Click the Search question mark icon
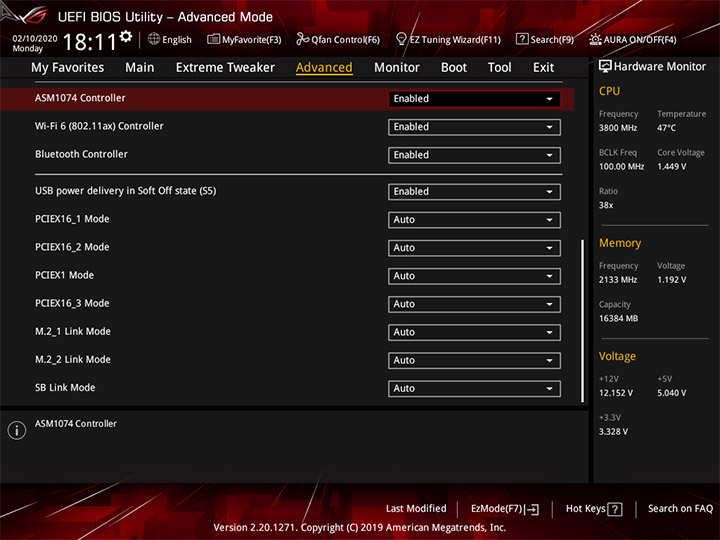 click(x=522, y=39)
